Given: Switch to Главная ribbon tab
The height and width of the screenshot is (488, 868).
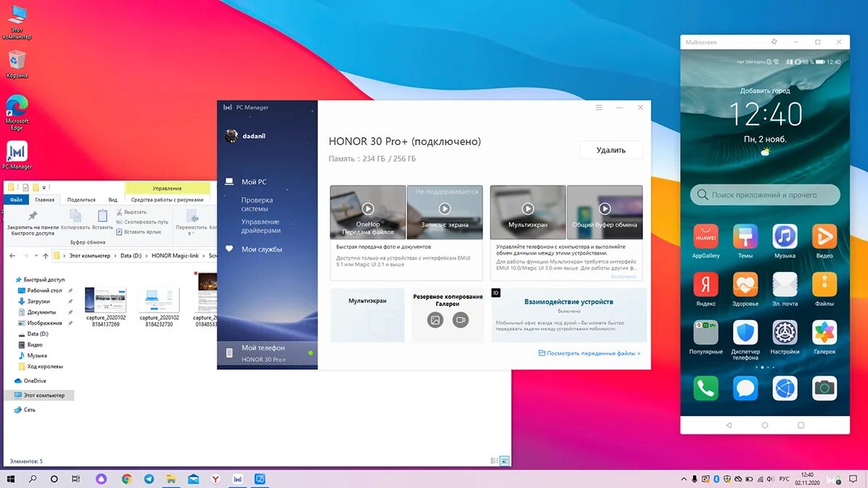Looking at the screenshot, I should coord(45,199).
